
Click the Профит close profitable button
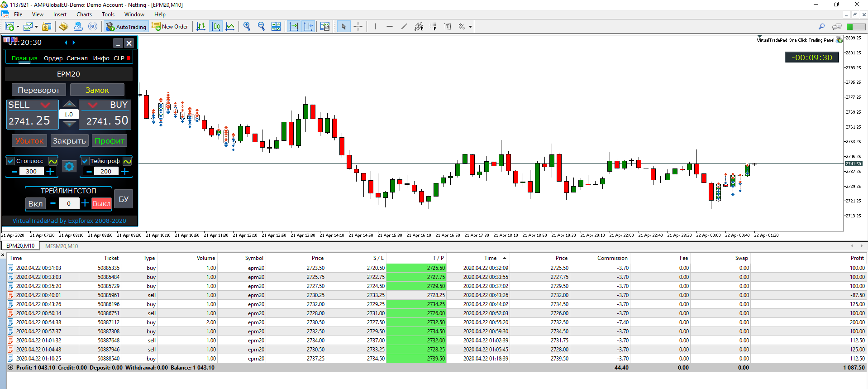click(x=109, y=141)
